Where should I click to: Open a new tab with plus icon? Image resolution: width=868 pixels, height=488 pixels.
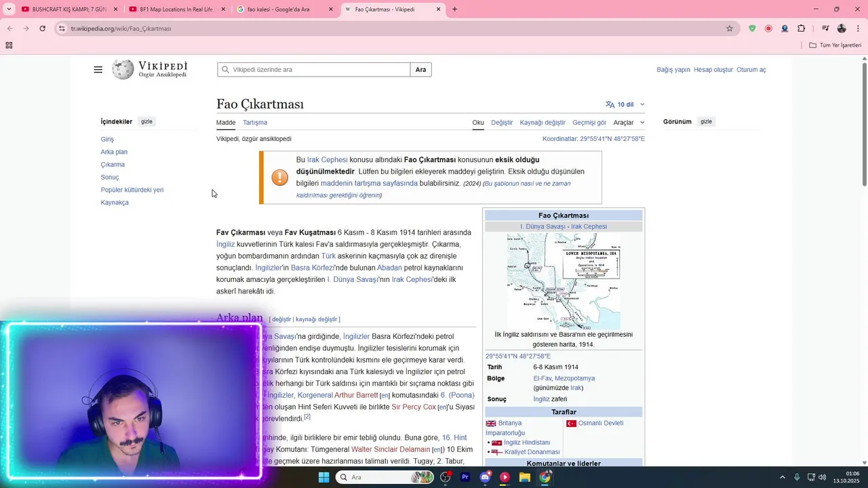tap(454, 9)
